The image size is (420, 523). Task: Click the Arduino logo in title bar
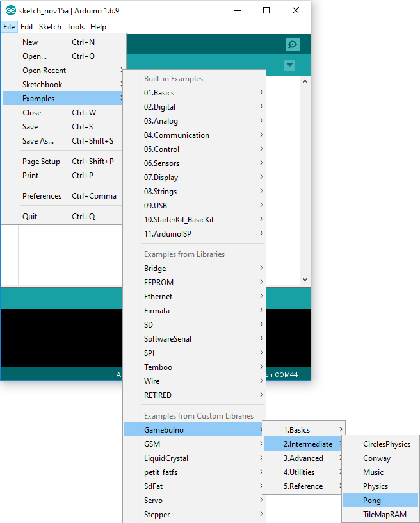[x=11, y=11]
